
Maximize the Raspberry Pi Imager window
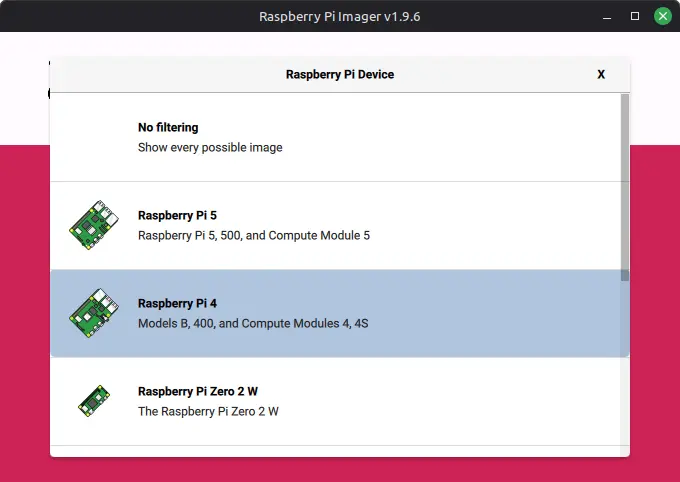pos(634,16)
